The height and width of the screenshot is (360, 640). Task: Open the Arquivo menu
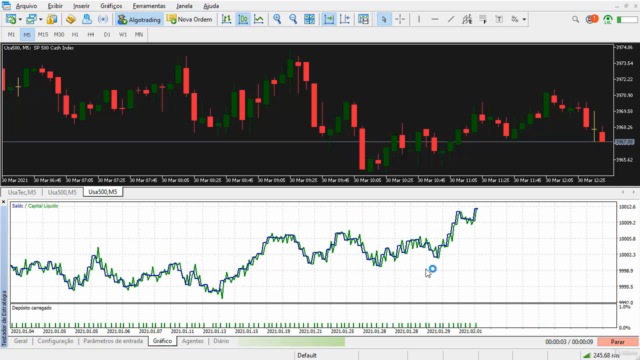[x=26, y=6]
